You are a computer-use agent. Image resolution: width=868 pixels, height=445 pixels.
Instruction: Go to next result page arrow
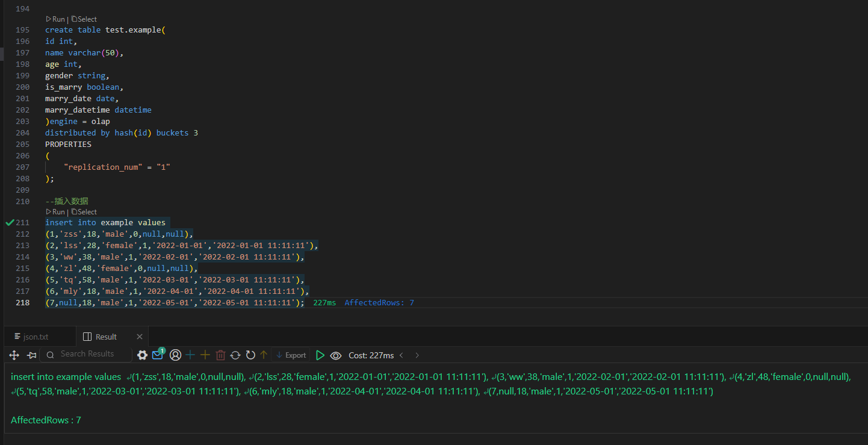point(417,355)
